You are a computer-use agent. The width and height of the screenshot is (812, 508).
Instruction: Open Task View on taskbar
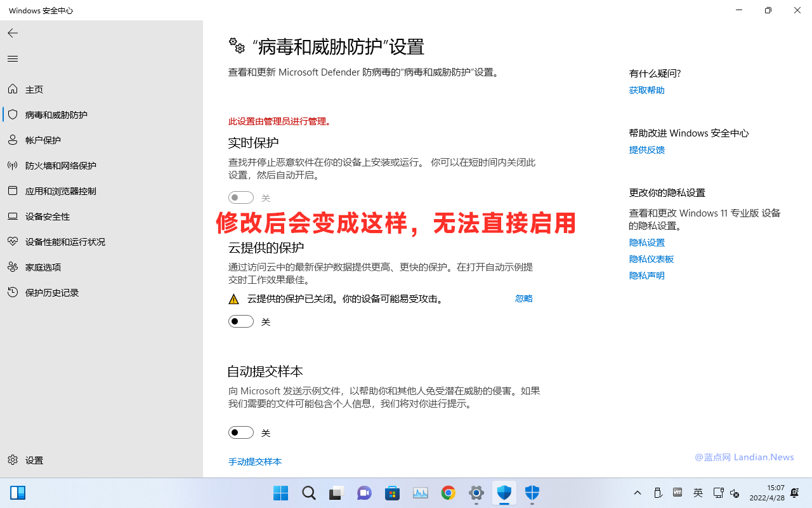(337, 493)
